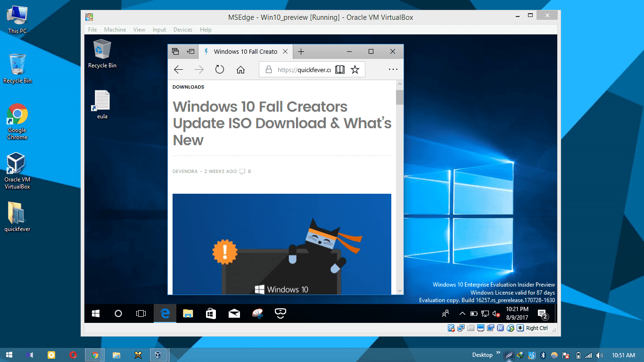Refresh the page in Edge

(x=220, y=70)
